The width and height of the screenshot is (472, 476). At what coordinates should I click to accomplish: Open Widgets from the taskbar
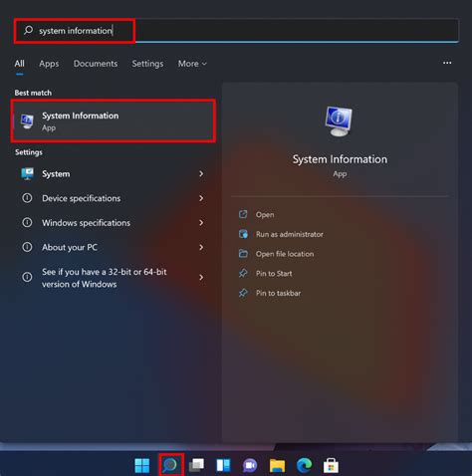(223, 465)
